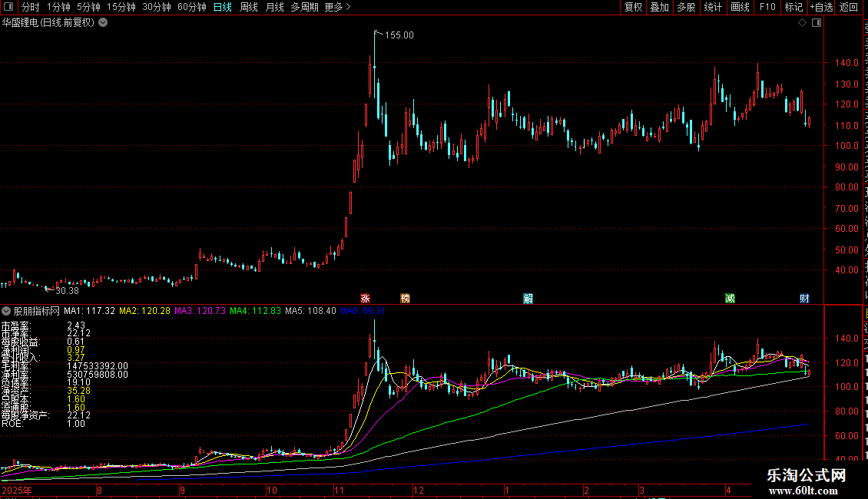Click the 40.00 price axis label in main chart

pyautogui.click(x=846, y=270)
